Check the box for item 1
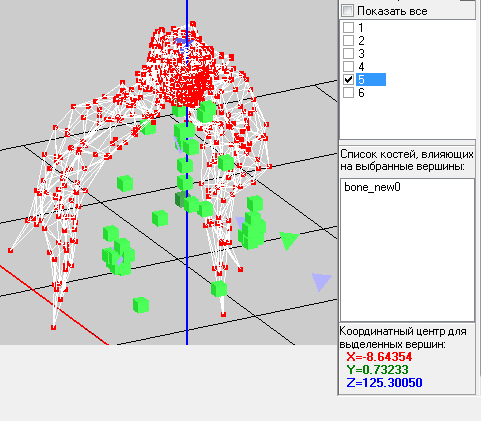This screenshot has width=481, height=421. (348, 27)
